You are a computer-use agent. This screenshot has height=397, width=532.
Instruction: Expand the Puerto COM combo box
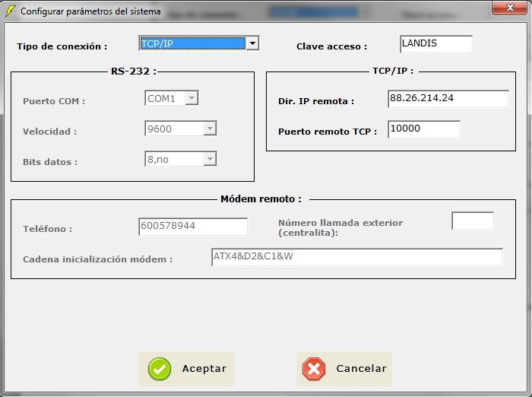[x=192, y=98]
